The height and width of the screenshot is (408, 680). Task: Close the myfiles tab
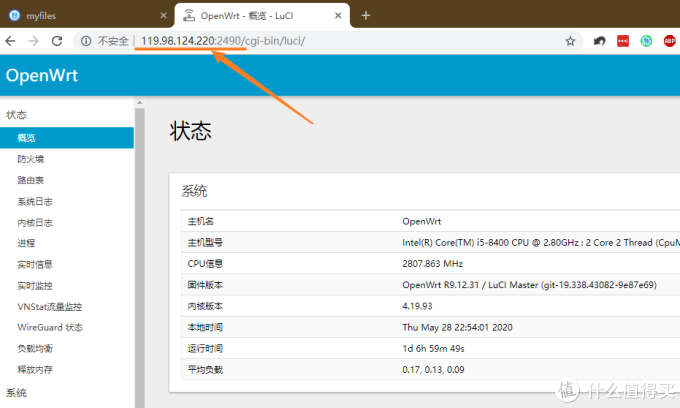point(163,16)
